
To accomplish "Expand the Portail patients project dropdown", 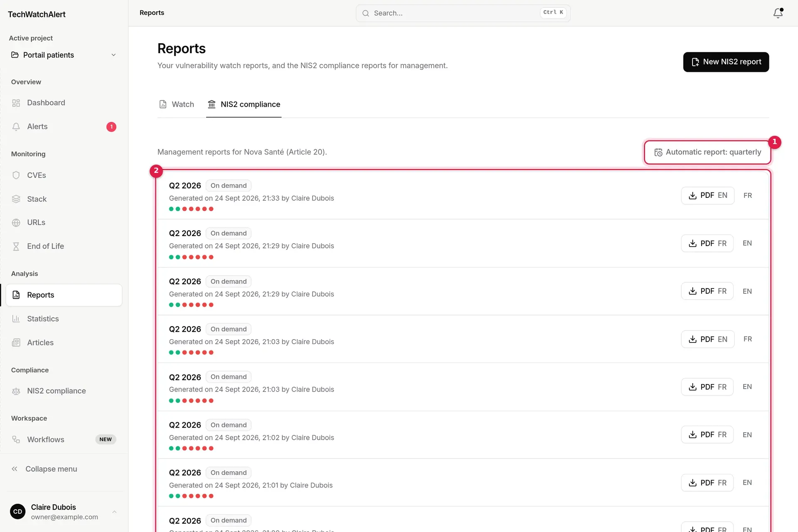I will [113, 55].
